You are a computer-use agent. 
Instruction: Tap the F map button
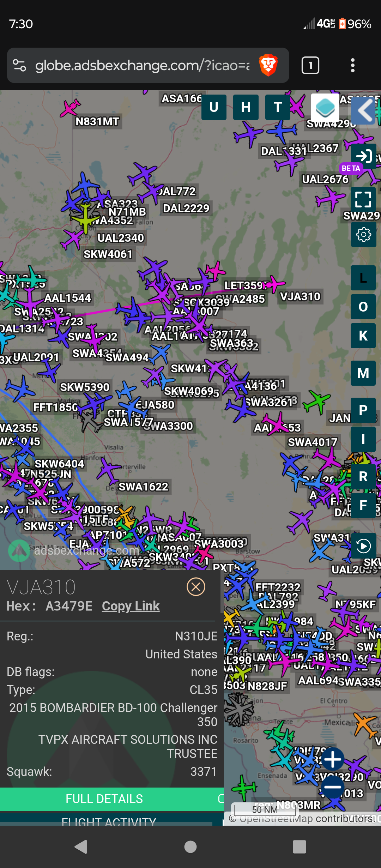click(363, 505)
